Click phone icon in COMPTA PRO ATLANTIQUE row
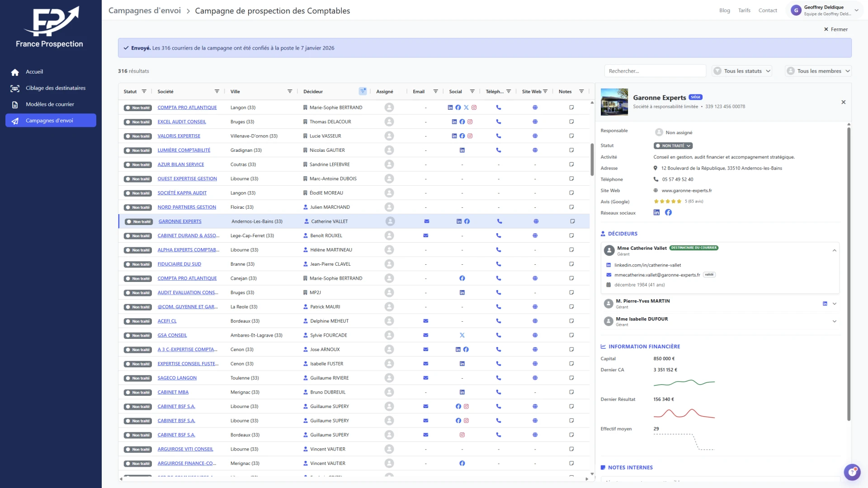Screen dimensions: 868x488 (498, 108)
